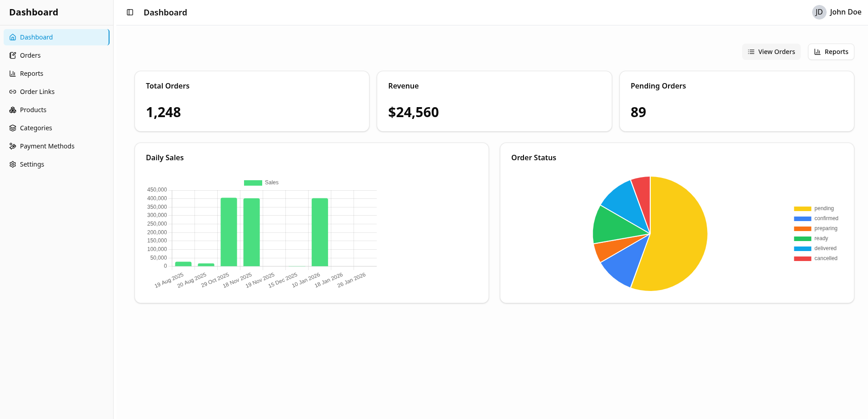
Task: Click the Settings gear icon
Action: click(x=13, y=164)
